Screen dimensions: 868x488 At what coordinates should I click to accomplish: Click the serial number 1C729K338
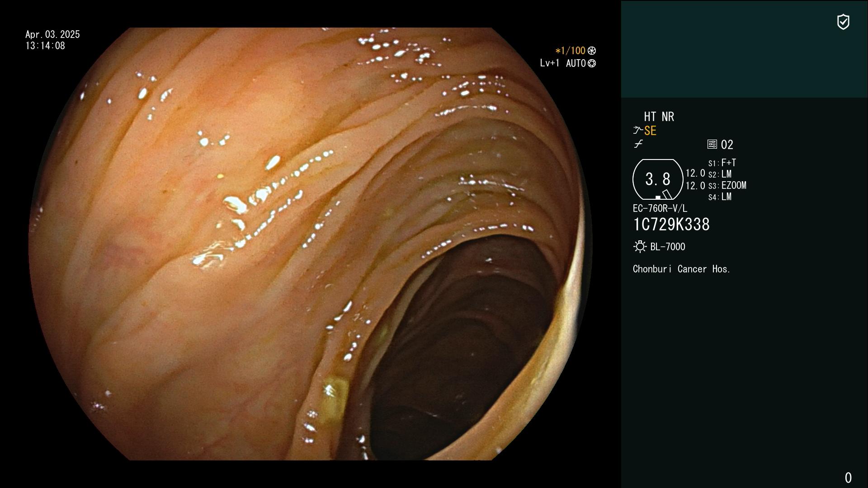pyautogui.click(x=671, y=225)
